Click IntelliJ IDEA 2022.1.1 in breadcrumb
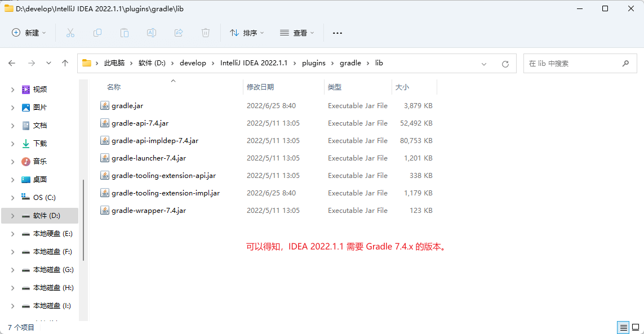The image size is (644, 334). (x=254, y=63)
